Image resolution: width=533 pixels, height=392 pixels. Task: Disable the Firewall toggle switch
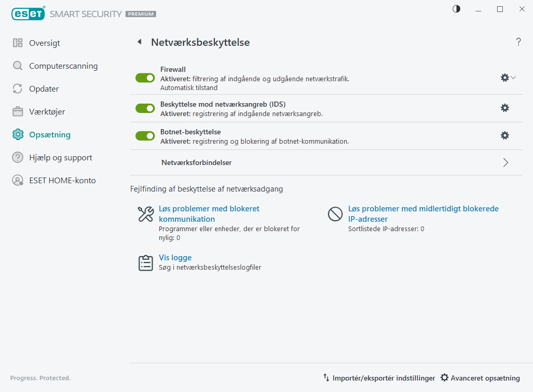pos(145,78)
